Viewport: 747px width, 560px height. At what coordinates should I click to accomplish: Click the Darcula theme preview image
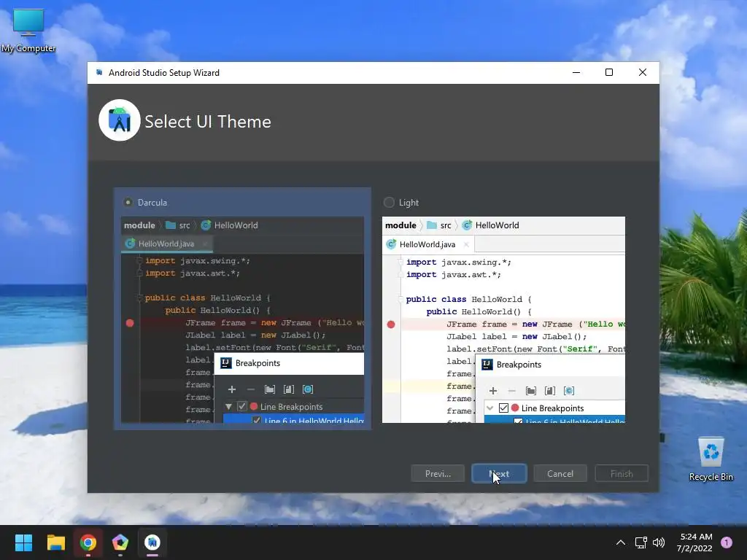(x=242, y=320)
